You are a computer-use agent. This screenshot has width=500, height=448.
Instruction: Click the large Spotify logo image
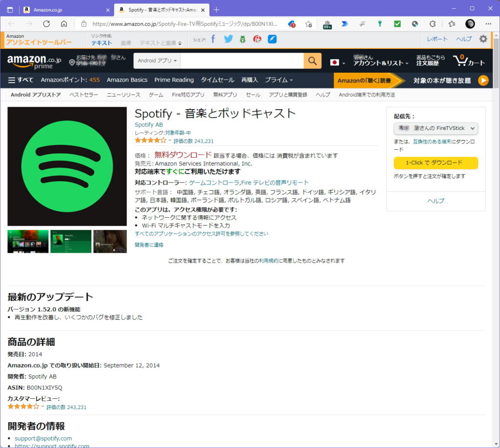(67, 166)
